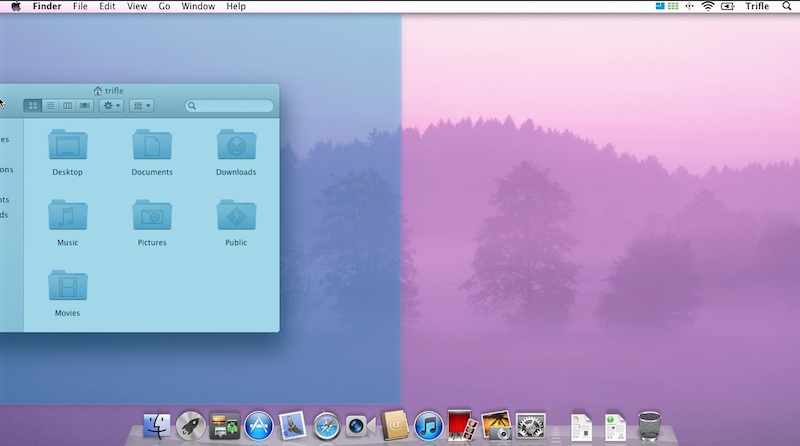Select the Pictures folder icon
This screenshot has height=446, width=800.
pyautogui.click(x=152, y=216)
